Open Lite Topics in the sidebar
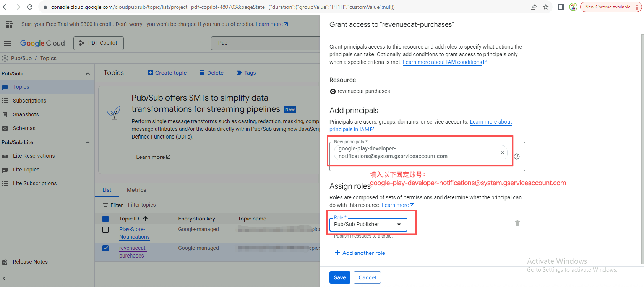 (x=47, y=170)
